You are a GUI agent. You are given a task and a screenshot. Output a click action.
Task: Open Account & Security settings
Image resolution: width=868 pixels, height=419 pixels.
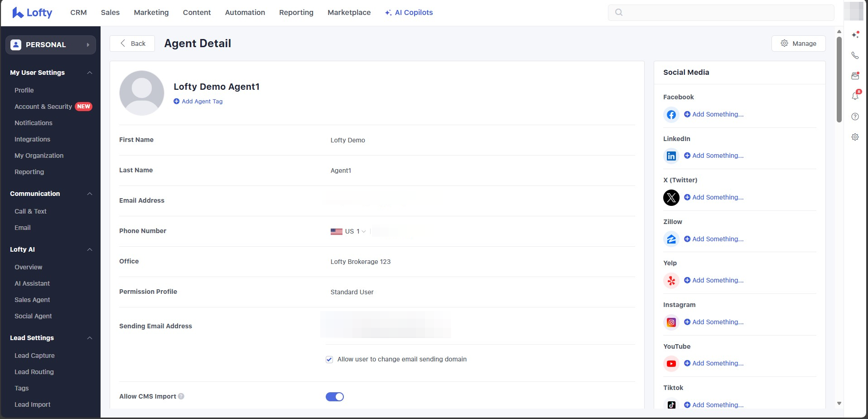pos(43,107)
